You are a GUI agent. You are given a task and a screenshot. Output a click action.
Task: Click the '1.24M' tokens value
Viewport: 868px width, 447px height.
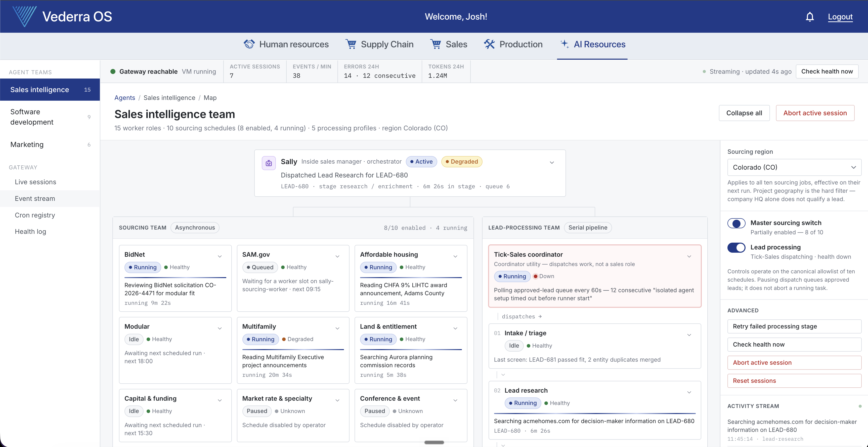click(437, 76)
